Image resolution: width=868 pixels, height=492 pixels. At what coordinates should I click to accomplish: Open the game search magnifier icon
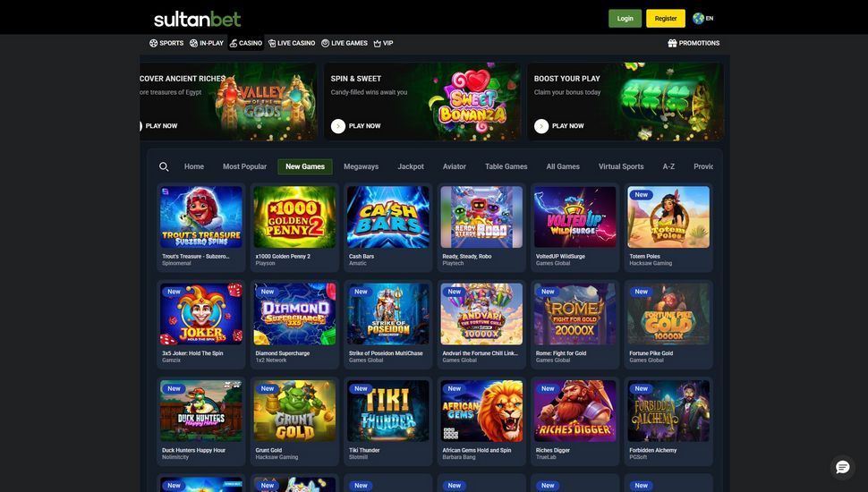164,166
